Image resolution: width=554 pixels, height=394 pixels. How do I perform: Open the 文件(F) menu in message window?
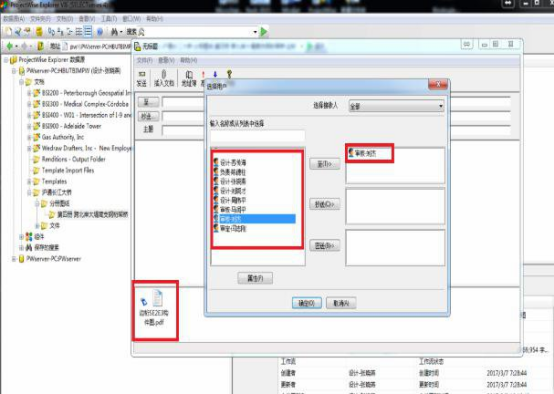(145, 60)
